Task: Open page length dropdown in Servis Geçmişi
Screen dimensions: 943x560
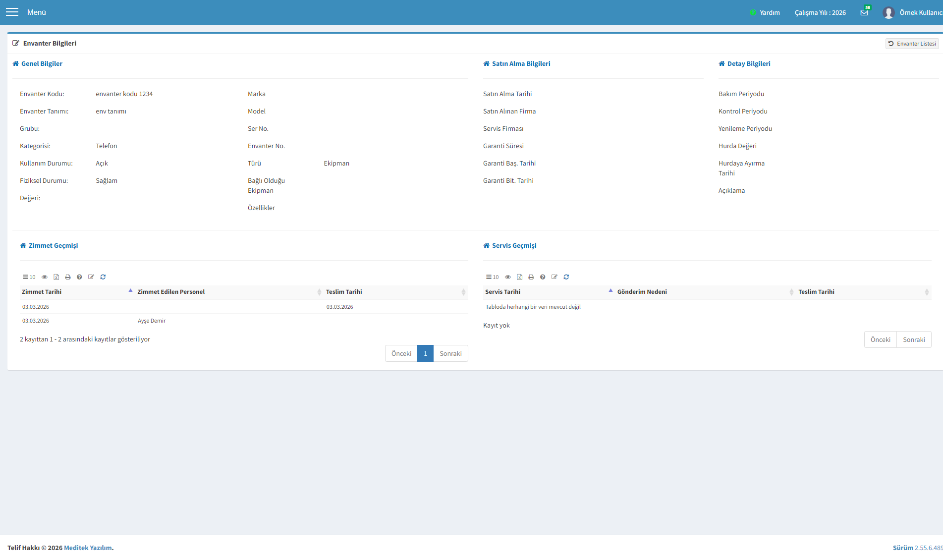Action: pos(493,277)
